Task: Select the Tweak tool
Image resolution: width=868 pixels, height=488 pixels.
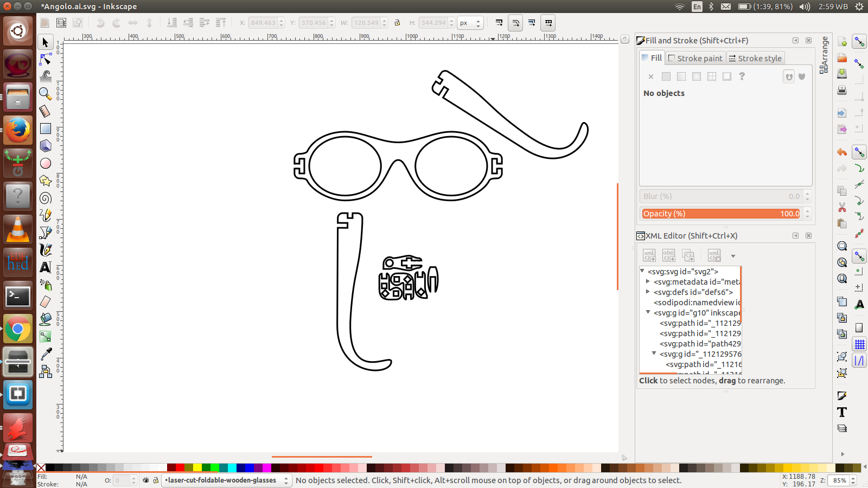Action: click(46, 76)
